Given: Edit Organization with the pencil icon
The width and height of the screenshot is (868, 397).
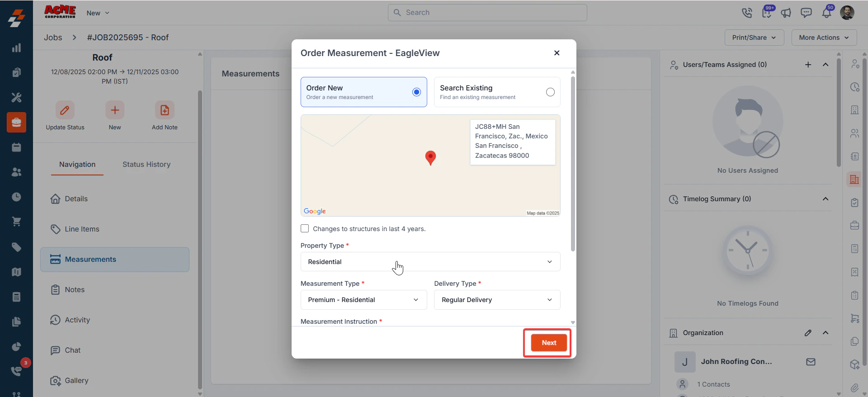Looking at the screenshot, I should pos(808,333).
